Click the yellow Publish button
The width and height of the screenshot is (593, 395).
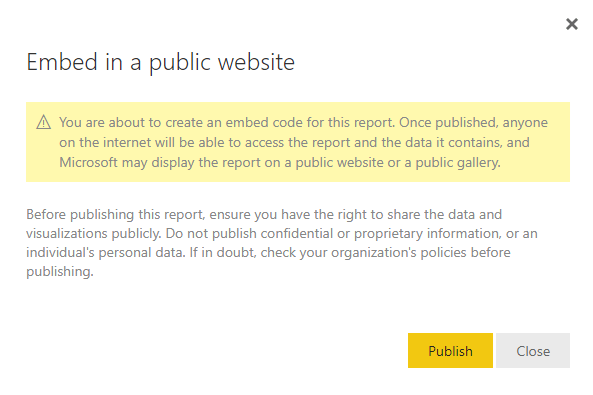(450, 350)
